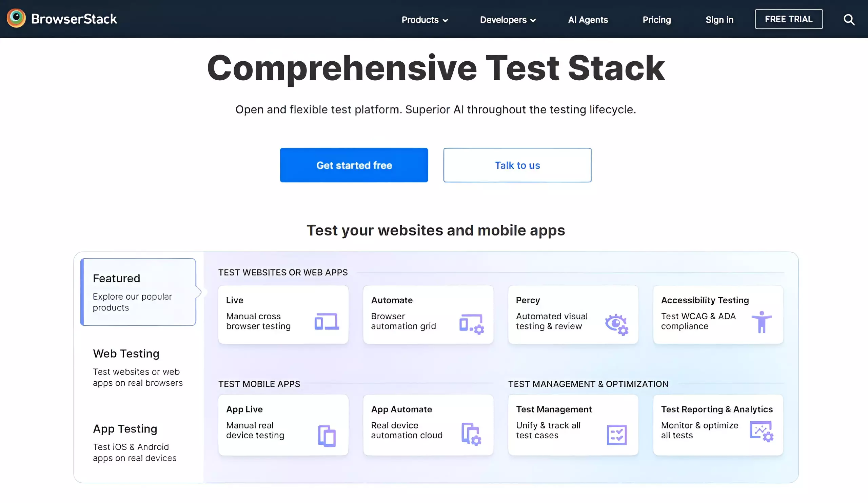Click the App Live mobile devices icon

click(326, 436)
